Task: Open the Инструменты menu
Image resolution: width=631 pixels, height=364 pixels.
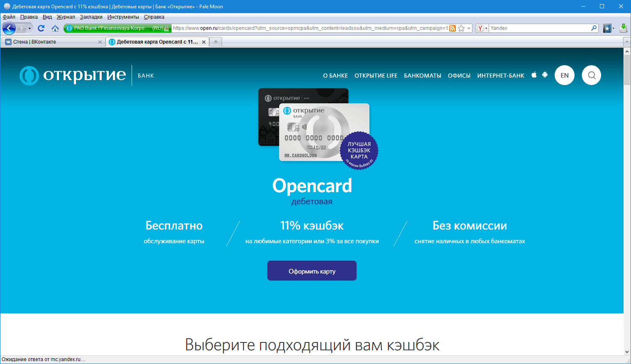Action: pyautogui.click(x=123, y=17)
